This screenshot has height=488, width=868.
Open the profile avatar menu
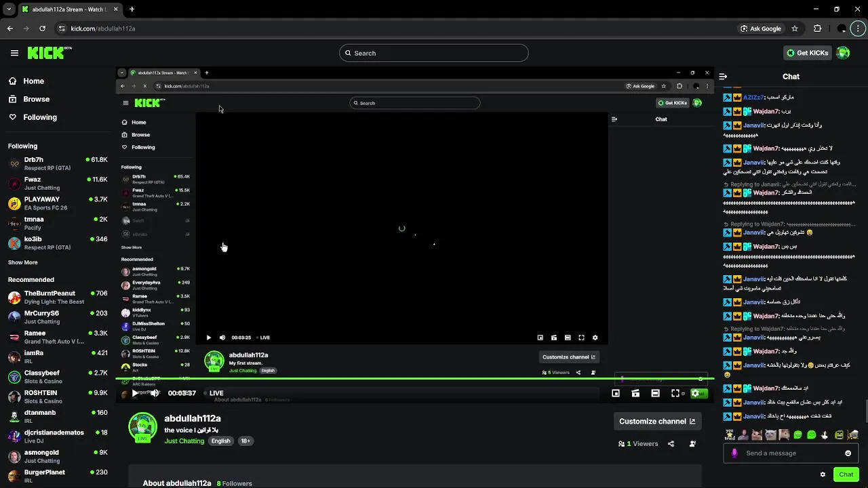click(x=843, y=53)
